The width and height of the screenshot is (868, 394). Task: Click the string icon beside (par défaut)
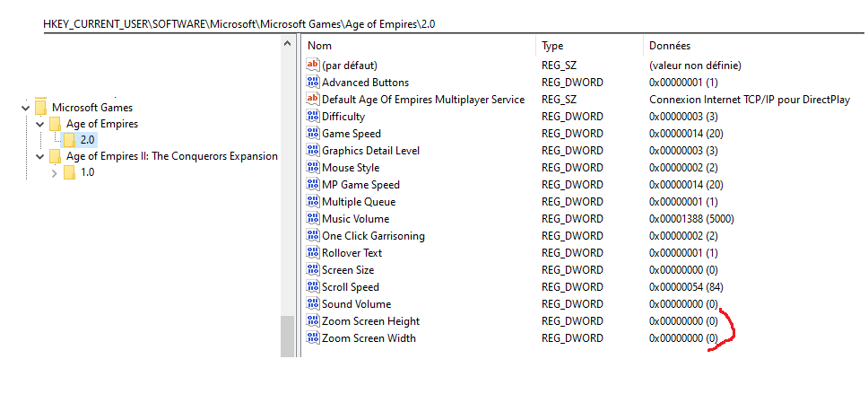point(313,66)
